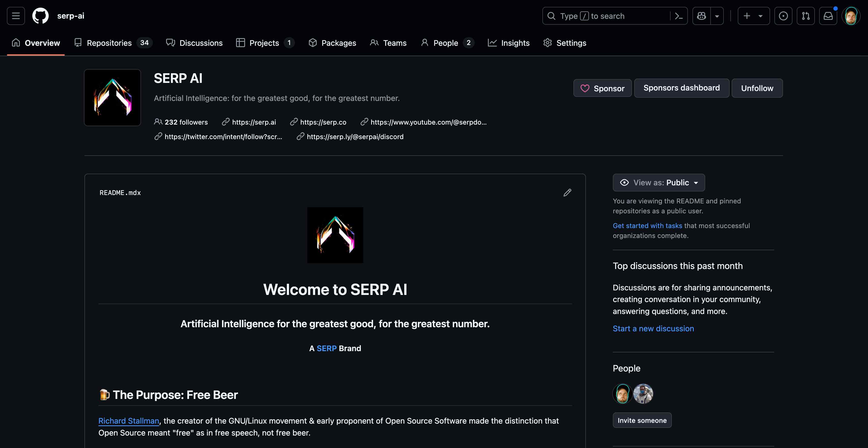Open notifications inbox

pos(828,16)
